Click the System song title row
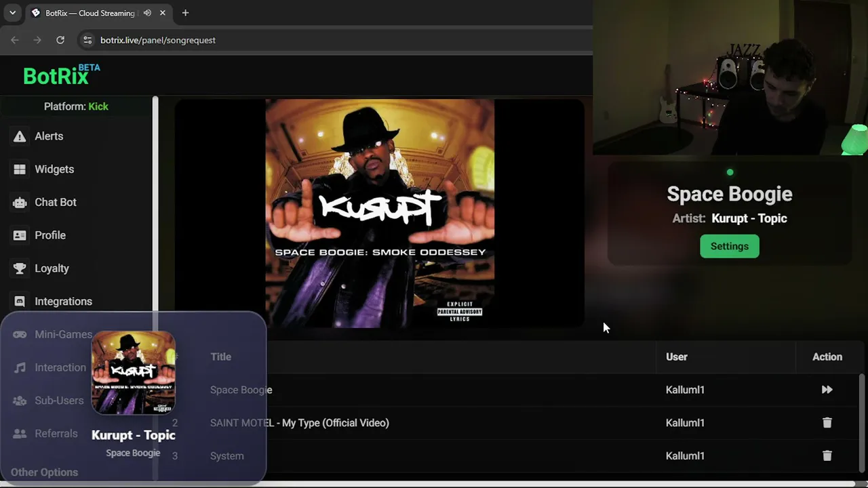This screenshot has height=488, width=868. (226, 455)
